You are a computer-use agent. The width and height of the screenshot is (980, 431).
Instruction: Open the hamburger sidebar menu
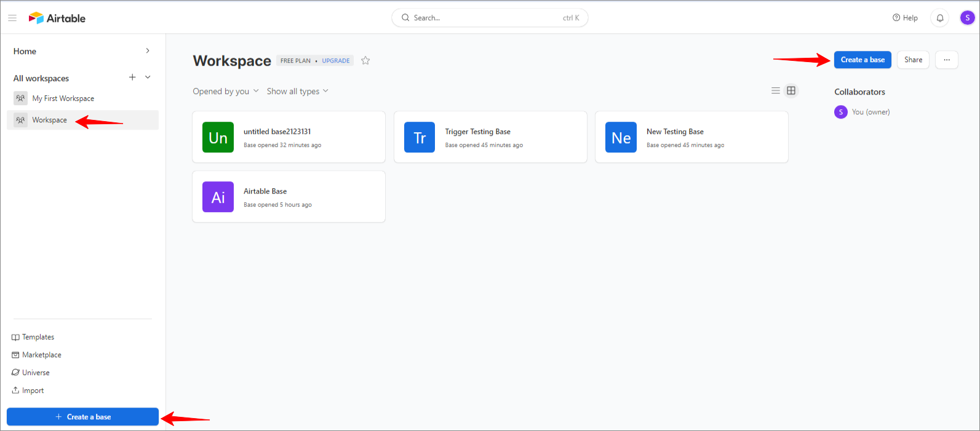point(12,18)
